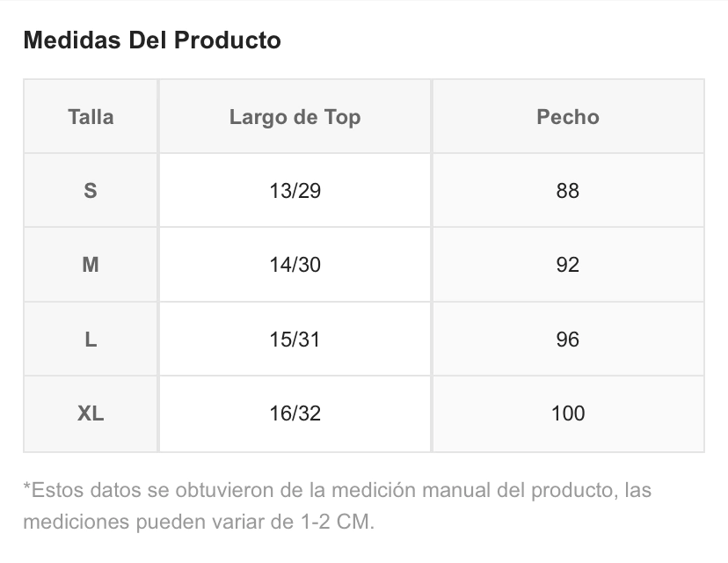Select the size 'XL' row label
Image resolution: width=728 pixels, height=563 pixels.
[91, 413]
